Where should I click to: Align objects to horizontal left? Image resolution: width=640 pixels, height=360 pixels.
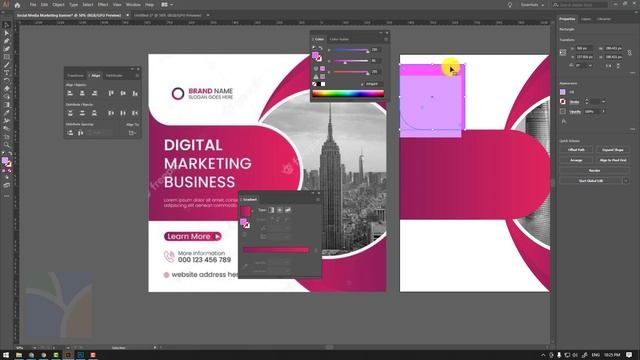[70, 93]
